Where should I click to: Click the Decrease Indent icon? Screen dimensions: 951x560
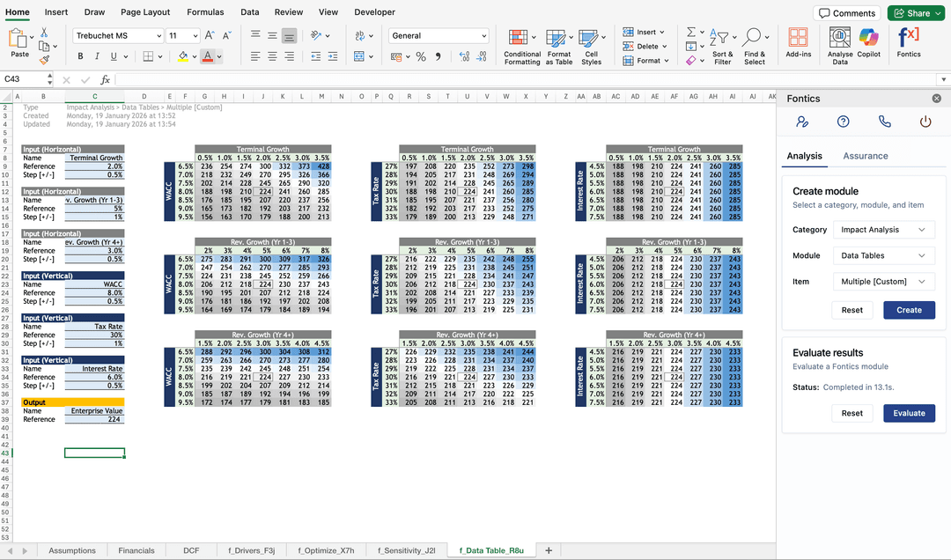pyautogui.click(x=315, y=56)
